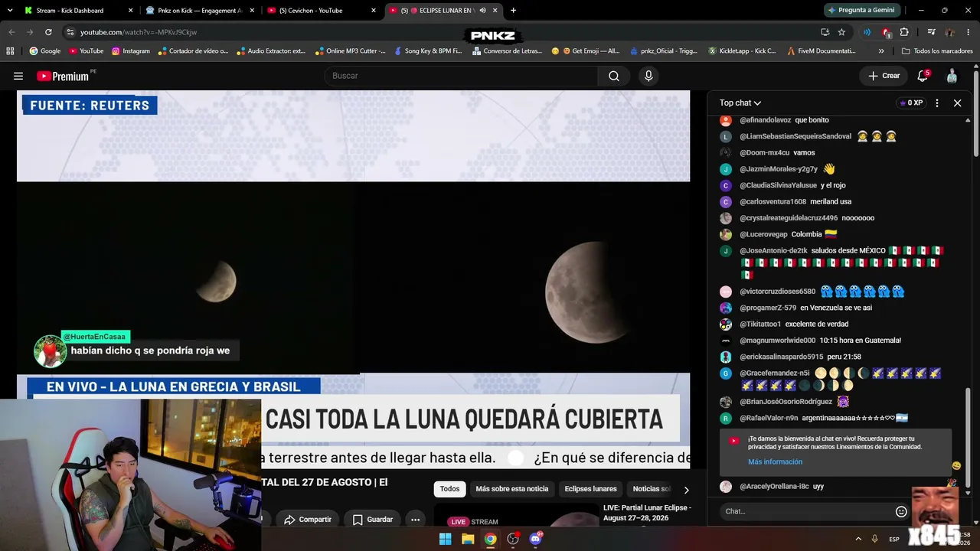Switch to the Pnkz on Kick tab
Image resolution: width=980 pixels, height=551 pixels.
(199, 11)
